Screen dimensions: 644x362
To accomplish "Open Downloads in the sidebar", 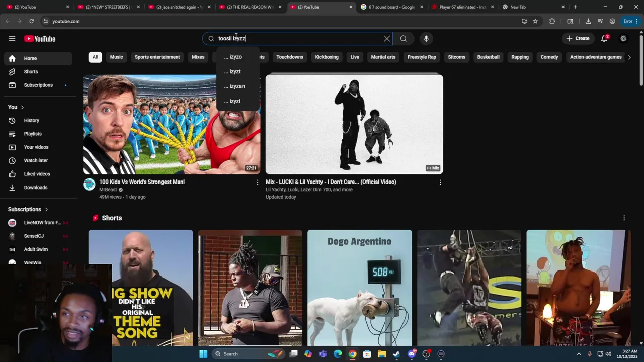I will pos(38,188).
